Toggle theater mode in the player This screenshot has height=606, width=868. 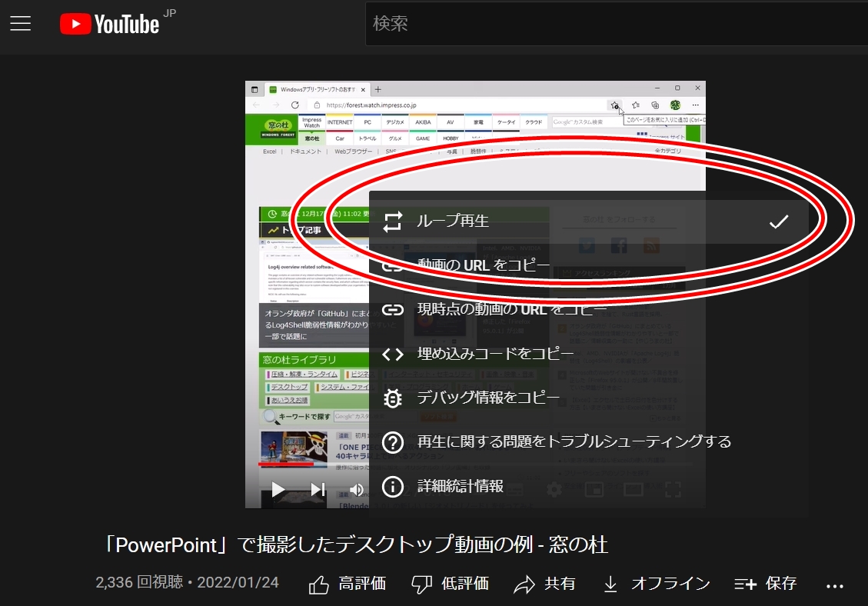point(634,489)
